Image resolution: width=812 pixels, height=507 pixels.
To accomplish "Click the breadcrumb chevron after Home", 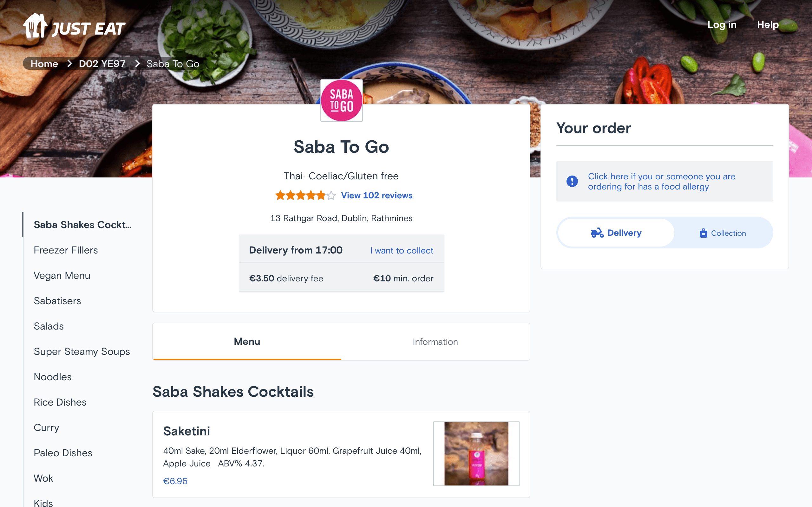I will tap(69, 64).
